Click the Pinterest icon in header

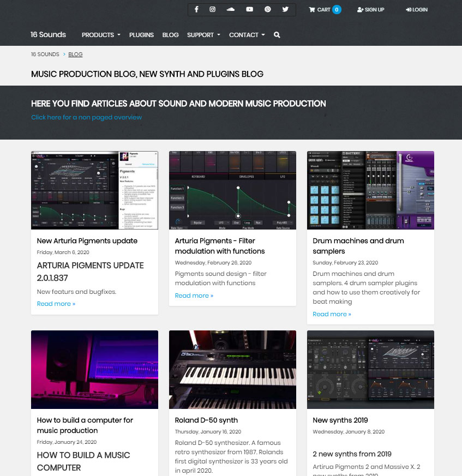[267, 10]
